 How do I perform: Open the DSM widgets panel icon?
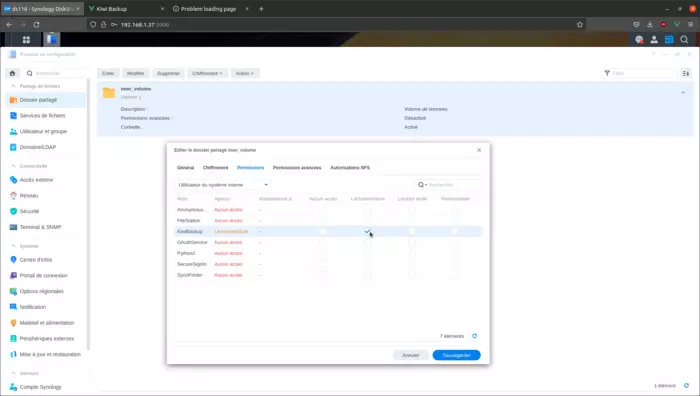669,40
